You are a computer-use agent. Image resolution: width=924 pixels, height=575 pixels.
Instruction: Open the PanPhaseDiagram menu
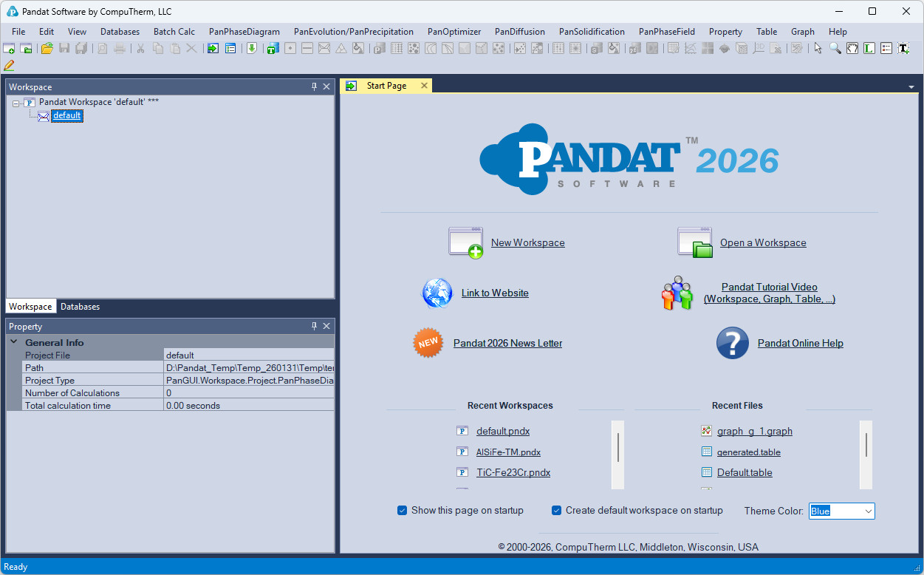(x=244, y=32)
